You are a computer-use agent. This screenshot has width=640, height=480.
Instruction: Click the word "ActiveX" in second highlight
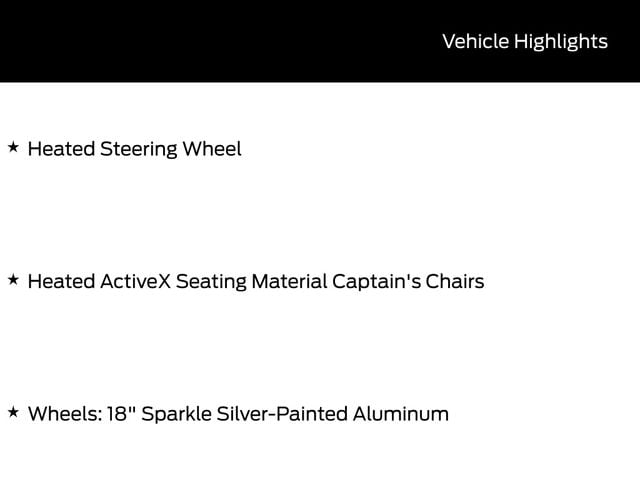[135, 281]
